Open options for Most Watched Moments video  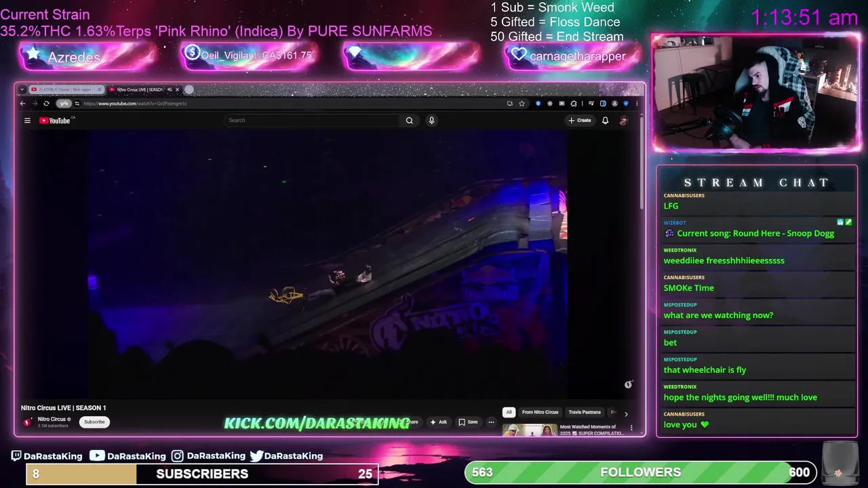[631, 428]
